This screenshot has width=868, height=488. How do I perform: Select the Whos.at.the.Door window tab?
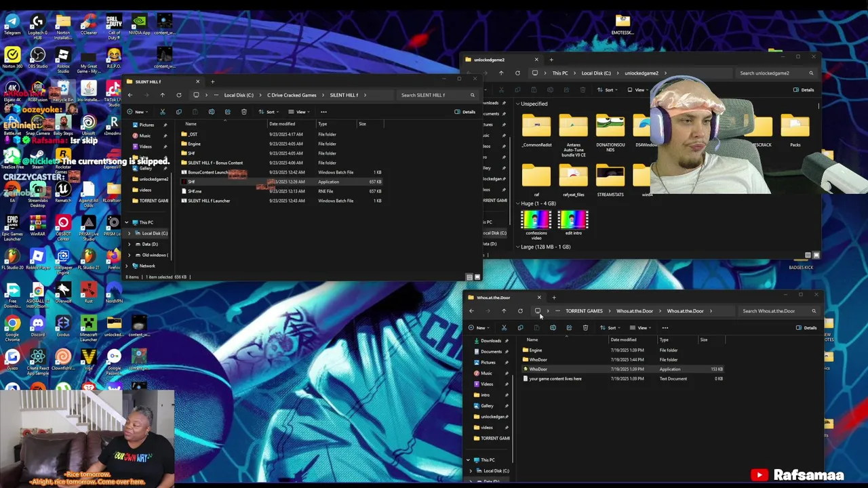point(505,298)
